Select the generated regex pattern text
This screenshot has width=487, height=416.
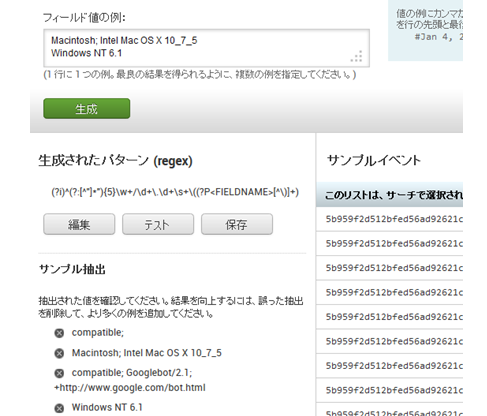click(x=175, y=192)
